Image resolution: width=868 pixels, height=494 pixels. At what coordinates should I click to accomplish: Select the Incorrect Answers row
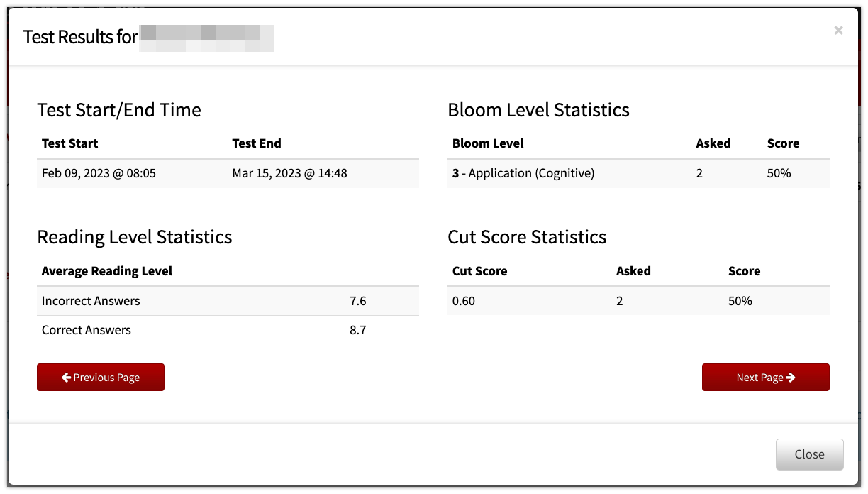228,301
